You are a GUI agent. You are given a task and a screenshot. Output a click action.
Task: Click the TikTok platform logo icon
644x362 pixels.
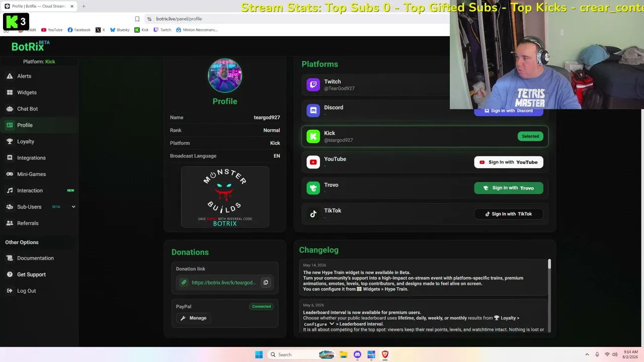coord(313,214)
